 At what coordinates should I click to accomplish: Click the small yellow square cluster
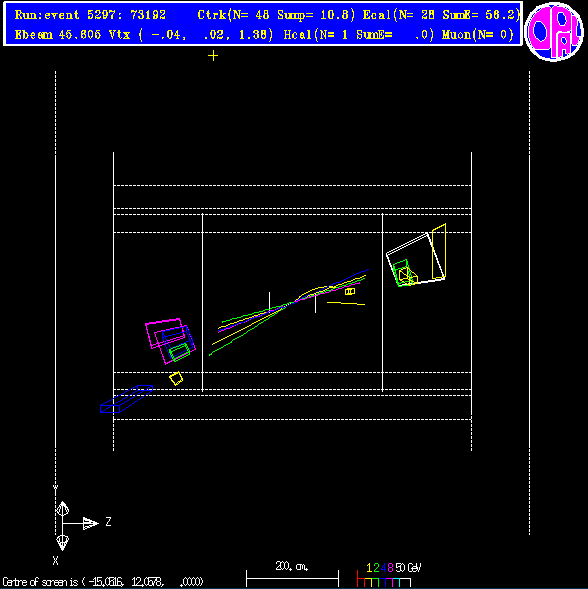[x=176, y=378]
